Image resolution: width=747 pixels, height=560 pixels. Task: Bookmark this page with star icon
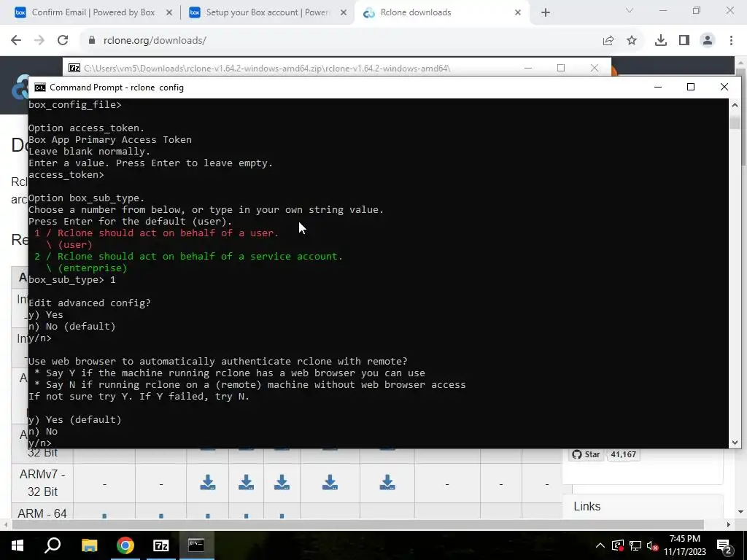(x=632, y=41)
